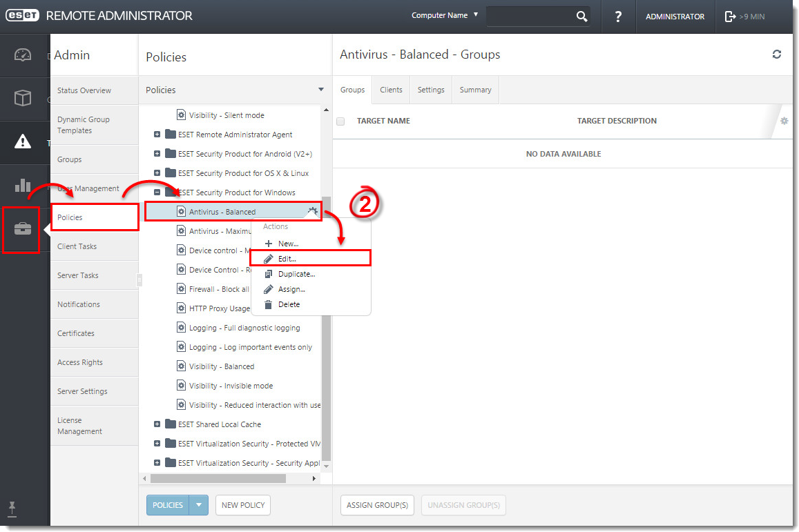Image resolution: width=799 pixels, height=532 pixels.
Task: Open Dynamic Group Templates
Action: click(95, 125)
